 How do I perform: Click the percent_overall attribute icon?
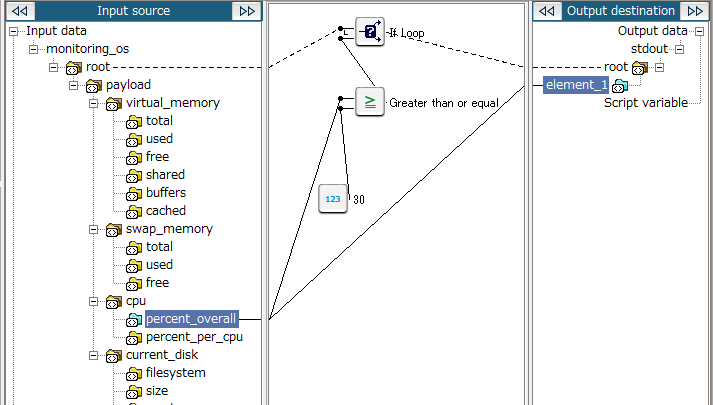pos(133,320)
